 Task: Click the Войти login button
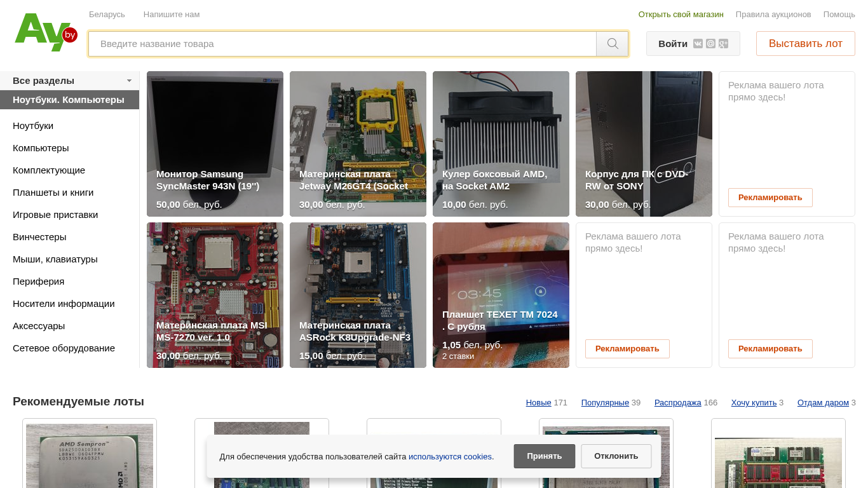coord(673,44)
